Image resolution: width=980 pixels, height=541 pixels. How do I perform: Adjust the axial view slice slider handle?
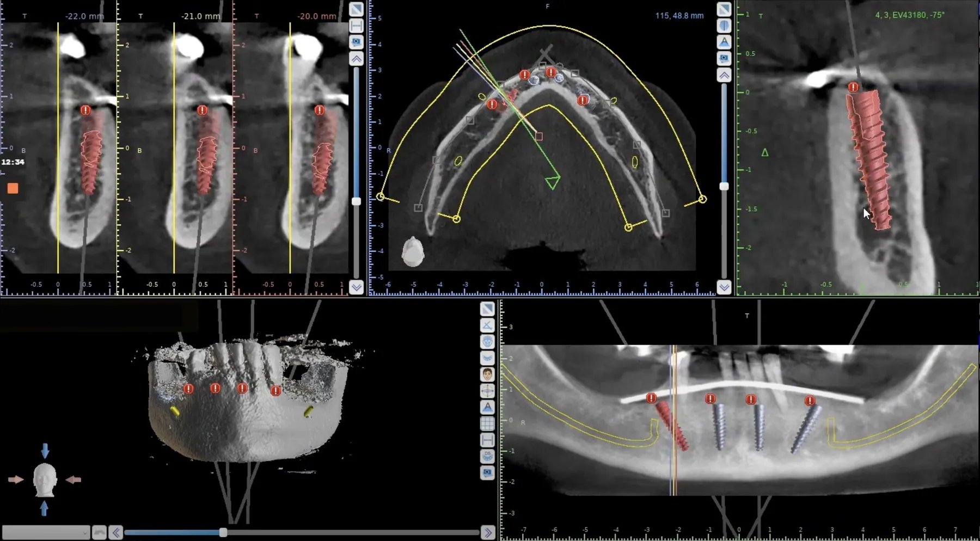point(724,186)
